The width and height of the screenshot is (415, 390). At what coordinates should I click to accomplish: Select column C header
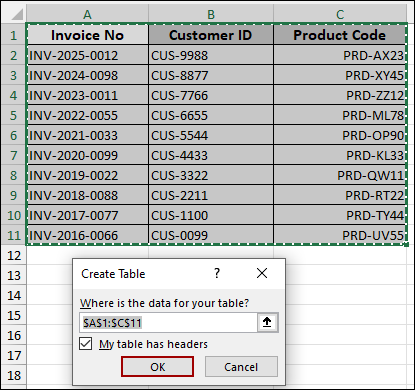(340, 14)
